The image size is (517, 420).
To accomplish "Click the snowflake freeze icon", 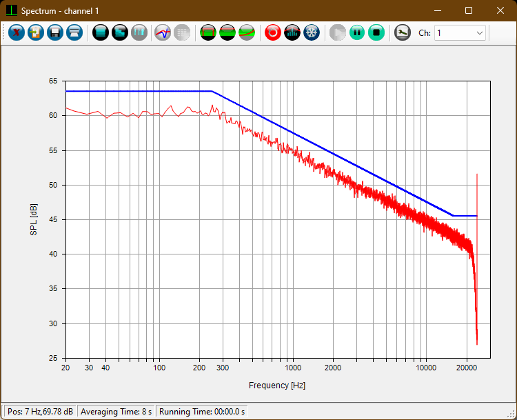I will pos(312,32).
